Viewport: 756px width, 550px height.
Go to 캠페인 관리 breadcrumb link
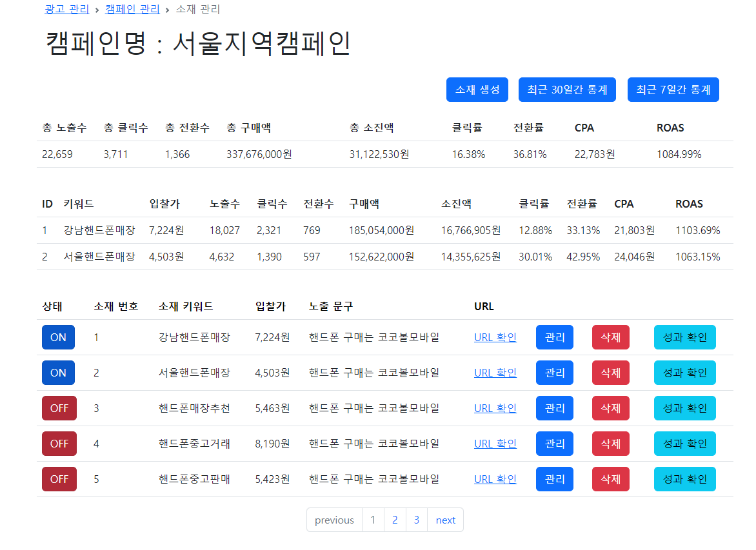(132, 9)
